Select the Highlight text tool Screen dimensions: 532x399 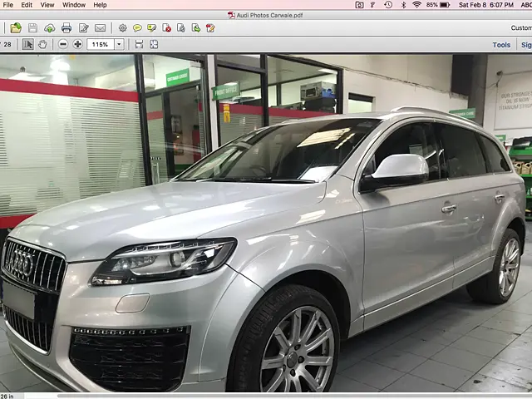[x=151, y=28]
